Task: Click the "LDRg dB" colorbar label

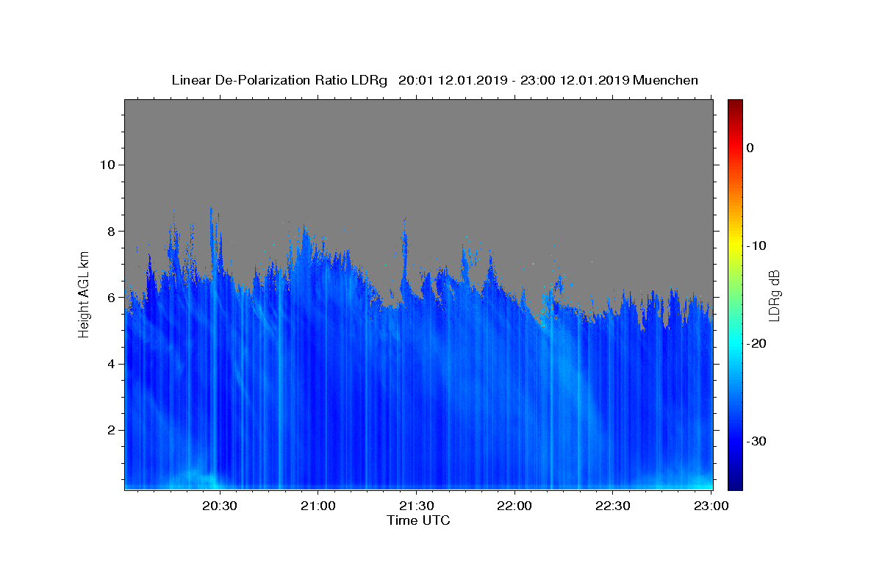Action: pyautogui.click(x=774, y=295)
